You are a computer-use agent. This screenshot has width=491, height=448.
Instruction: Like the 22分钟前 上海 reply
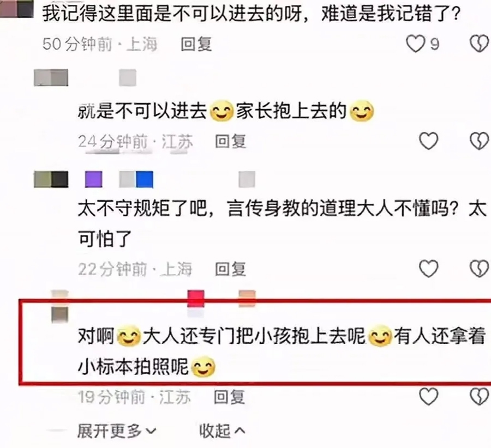point(428,269)
